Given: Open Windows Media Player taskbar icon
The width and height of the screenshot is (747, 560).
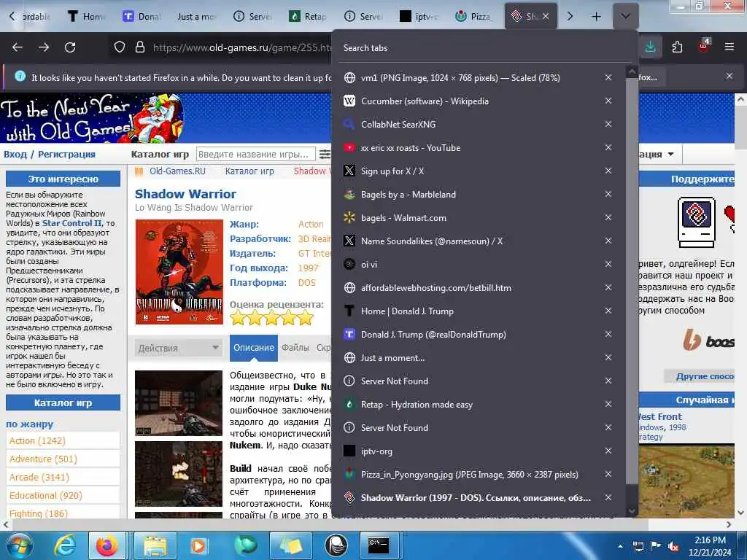Looking at the screenshot, I should click(199, 545).
